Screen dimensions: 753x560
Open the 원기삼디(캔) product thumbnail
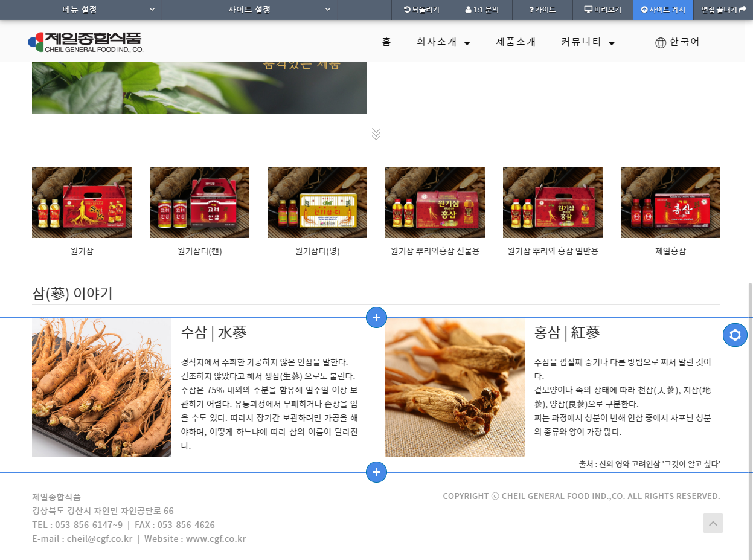pos(199,202)
